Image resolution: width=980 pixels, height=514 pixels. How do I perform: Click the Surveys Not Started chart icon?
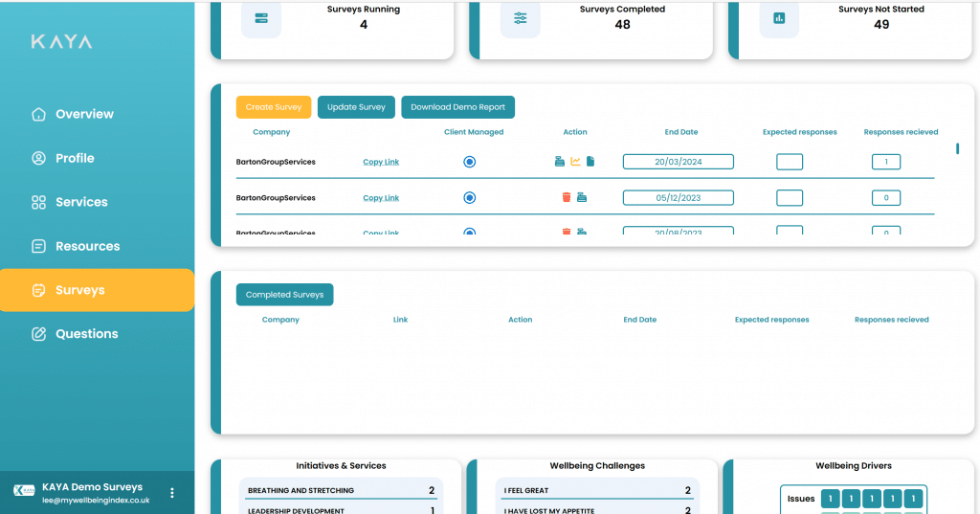[x=779, y=18]
